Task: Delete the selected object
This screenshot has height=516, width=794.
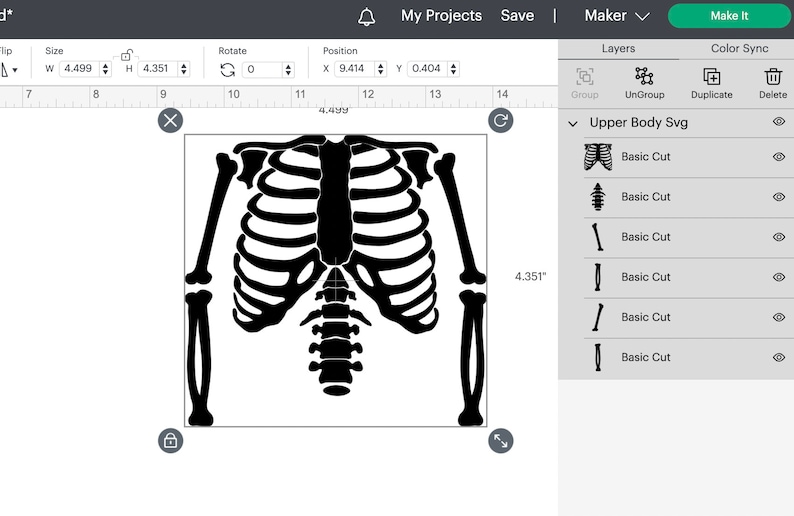Action: click(773, 84)
